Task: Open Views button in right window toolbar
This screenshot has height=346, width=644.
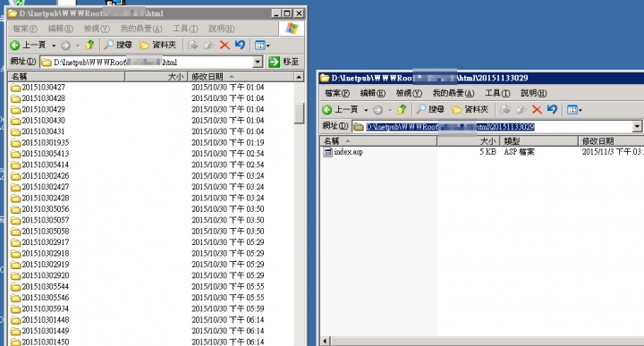Action: click(574, 110)
